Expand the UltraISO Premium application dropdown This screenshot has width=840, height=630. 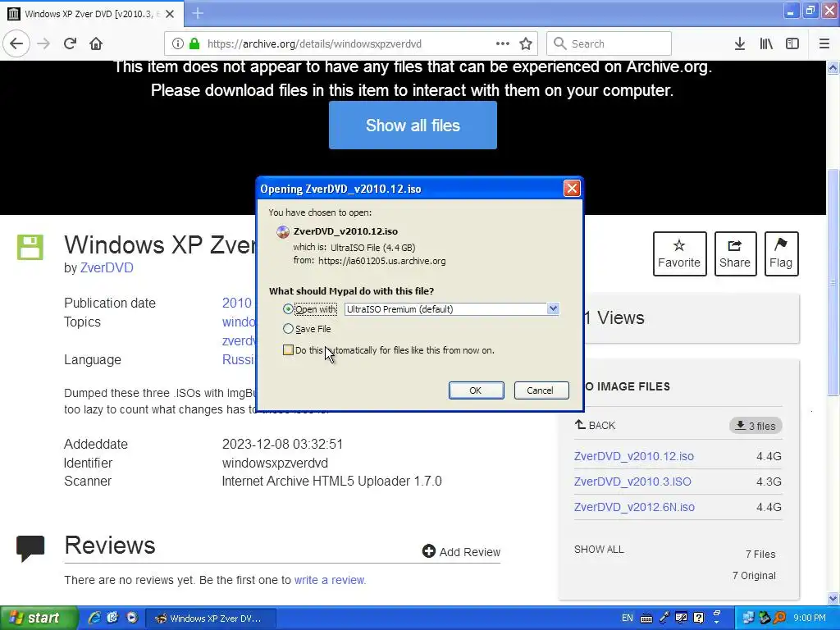[x=554, y=309]
